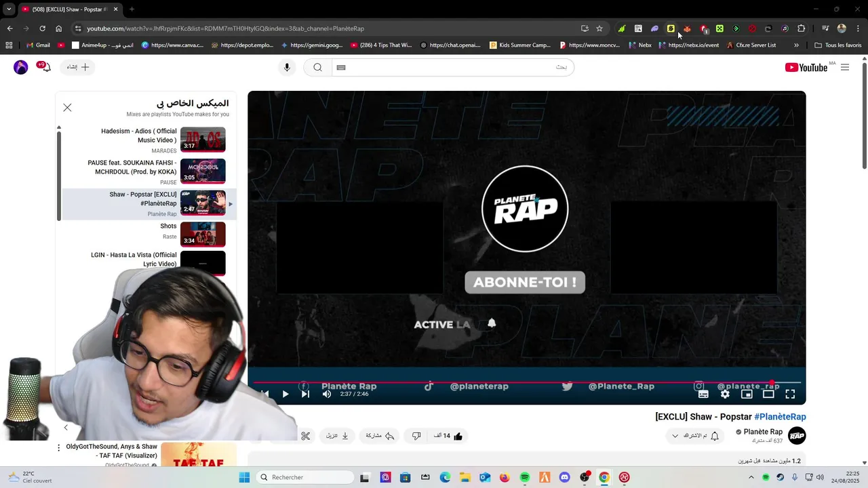Show hidden system tray icons

coord(751,477)
